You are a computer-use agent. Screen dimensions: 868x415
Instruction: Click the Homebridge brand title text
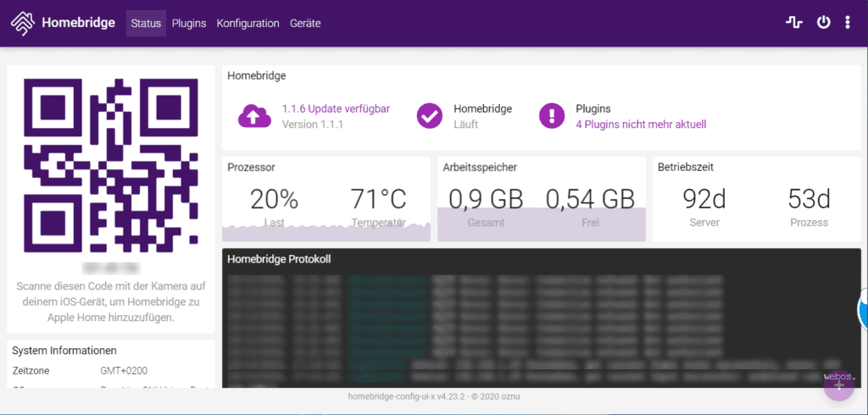pos(79,23)
